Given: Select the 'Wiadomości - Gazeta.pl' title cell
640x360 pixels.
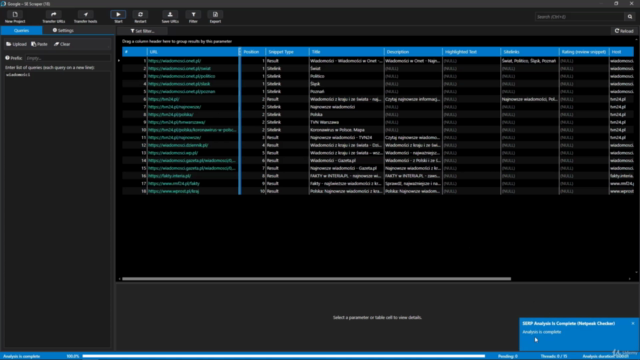Looking at the screenshot, I should pyautogui.click(x=347, y=160).
